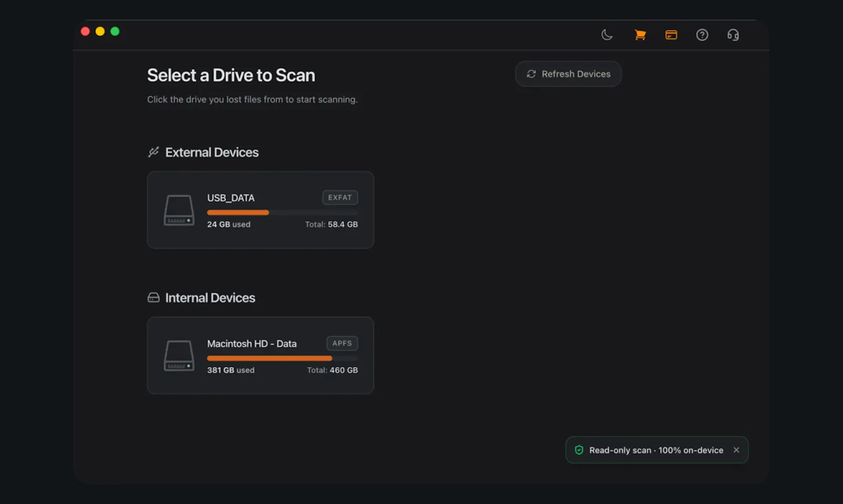The height and width of the screenshot is (504, 843).
Task: Minimize the window with yellow button
Action: pyautogui.click(x=100, y=31)
